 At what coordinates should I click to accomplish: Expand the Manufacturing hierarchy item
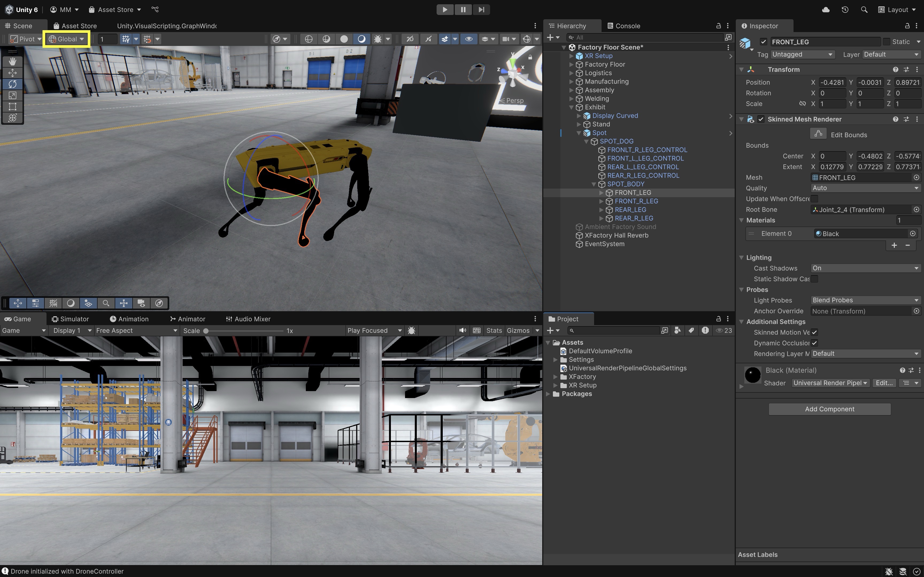(x=572, y=82)
